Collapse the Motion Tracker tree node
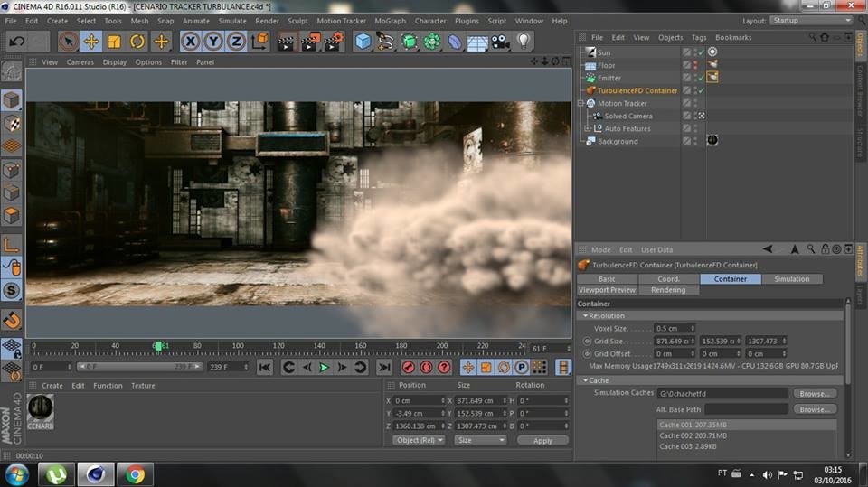The image size is (868, 487). [580, 104]
